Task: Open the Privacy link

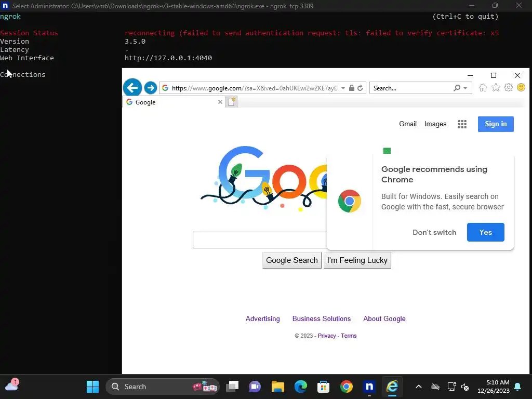Action: [327, 336]
